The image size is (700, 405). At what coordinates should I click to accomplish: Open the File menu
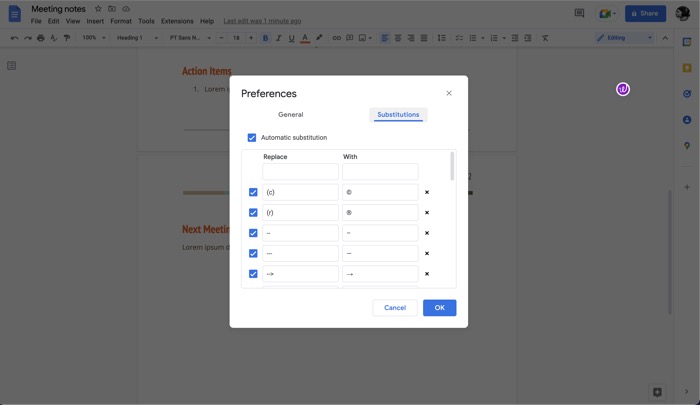(36, 21)
